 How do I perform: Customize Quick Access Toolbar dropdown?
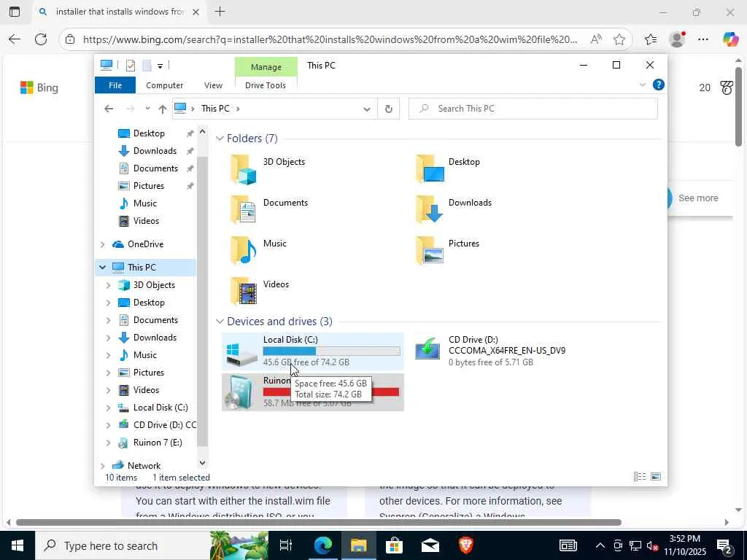[160, 66]
